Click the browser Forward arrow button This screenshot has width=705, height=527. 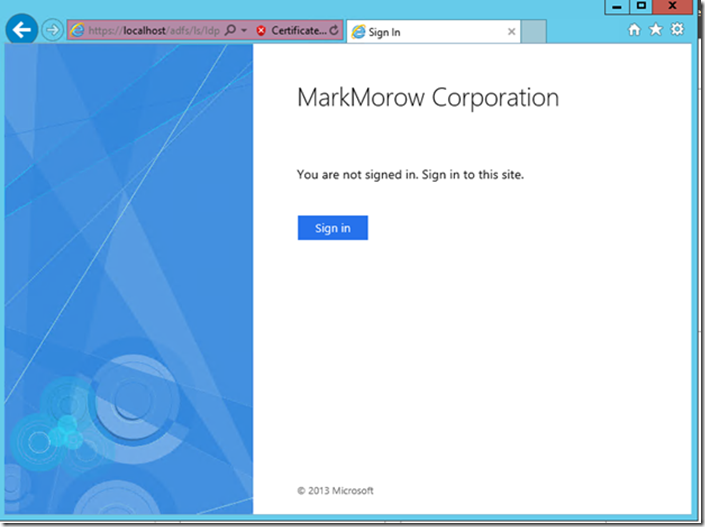[53, 30]
